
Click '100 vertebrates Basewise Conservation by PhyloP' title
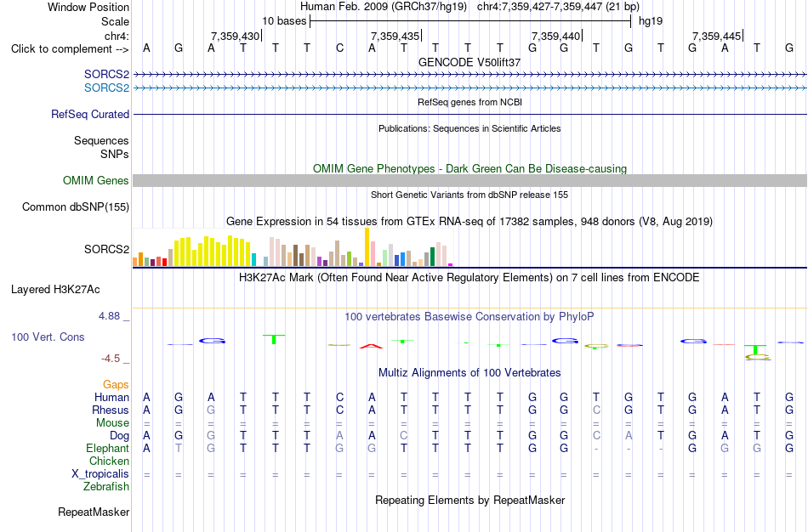pos(469,317)
